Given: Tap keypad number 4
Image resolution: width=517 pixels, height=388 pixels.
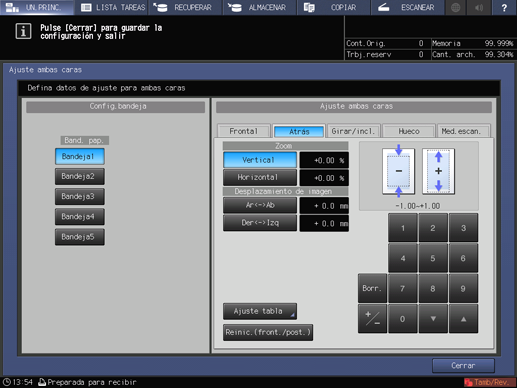Looking at the screenshot, I should 403,258.
